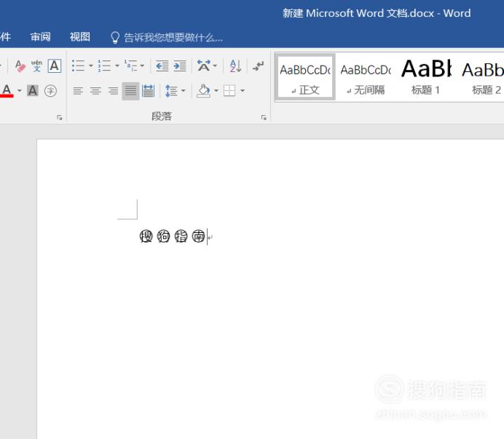Center the paragraph text

point(95,91)
